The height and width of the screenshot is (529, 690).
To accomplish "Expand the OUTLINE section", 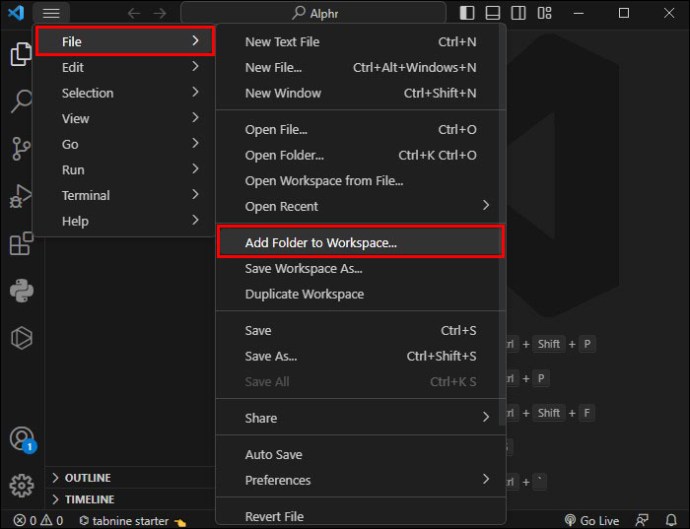I will (130, 478).
